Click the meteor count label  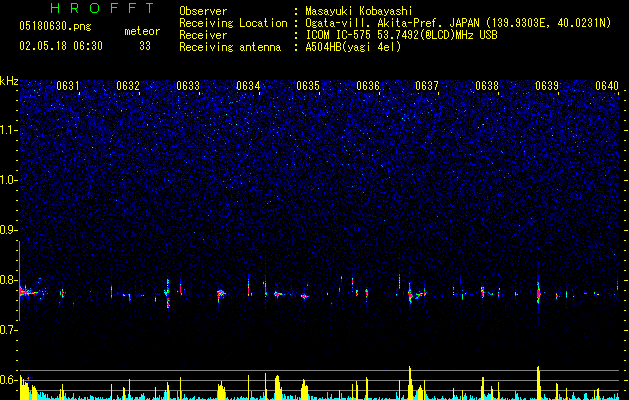pos(142,31)
